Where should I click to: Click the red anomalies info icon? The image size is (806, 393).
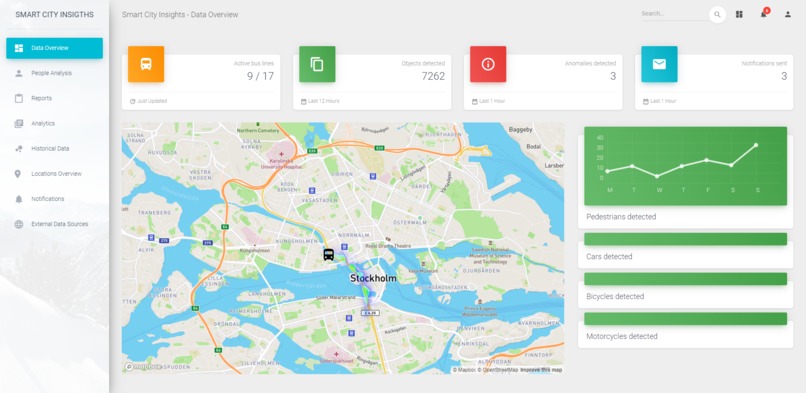(488, 64)
